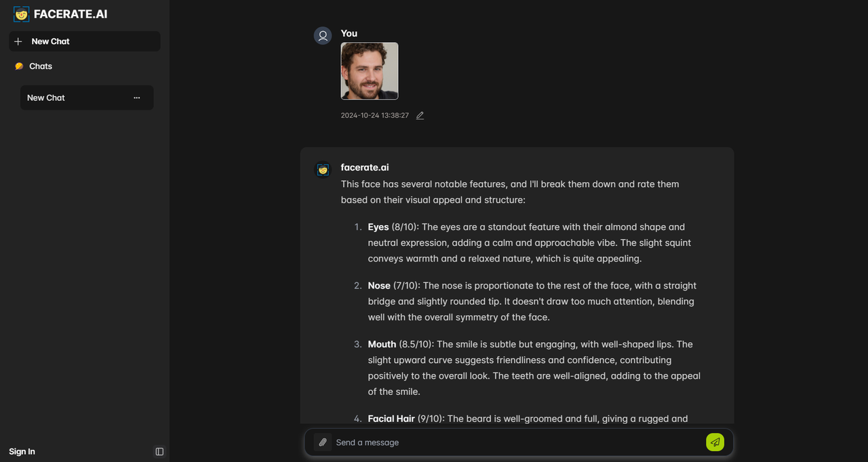Image resolution: width=868 pixels, height=462 pixels.
Task: Open the uploaded face photo thumbnail
Action: pyautogui.click(x=370, y=71)
